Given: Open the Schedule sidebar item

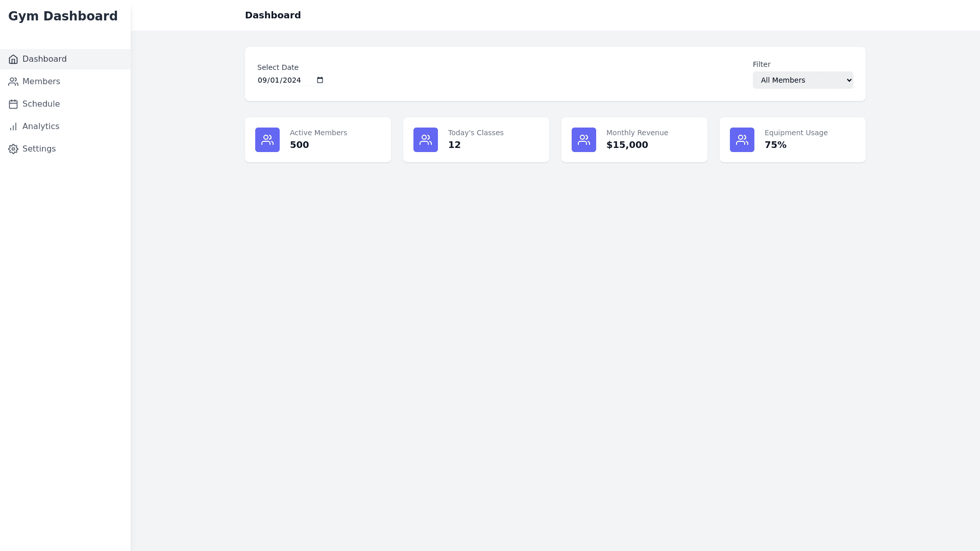Looking at the screenshot, I should click(x=41, y=104).
